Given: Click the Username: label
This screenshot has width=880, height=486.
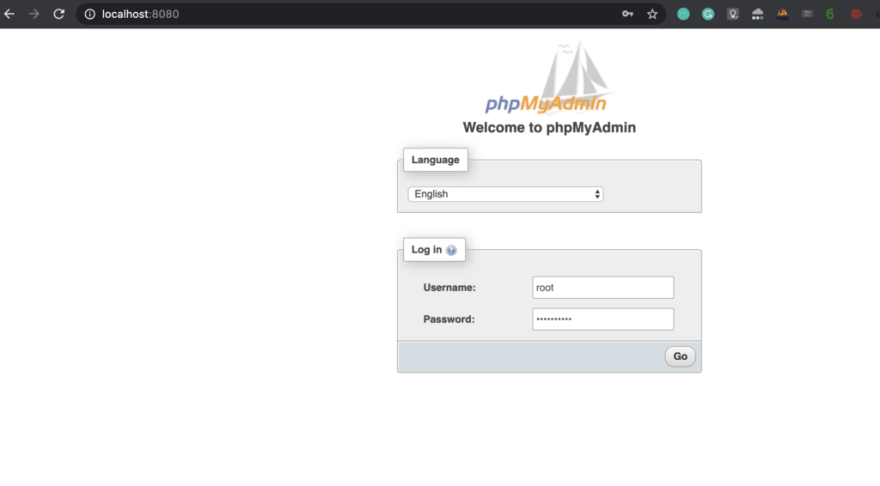Looking at the screenshot, I should (x=450, y=287).
